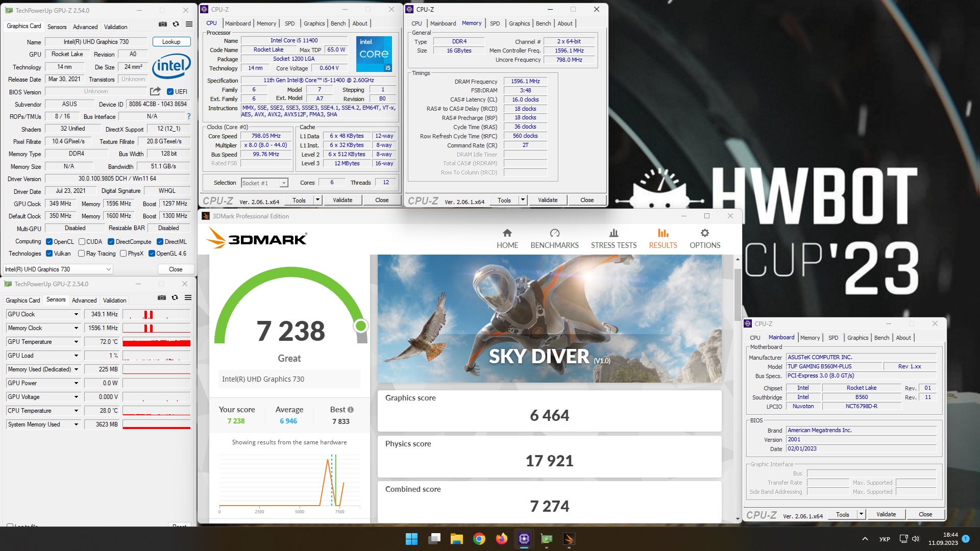Open 3DMark RESULTS page
The width and height of the screenshot is (980, 551).
click(x=663, y=239)
